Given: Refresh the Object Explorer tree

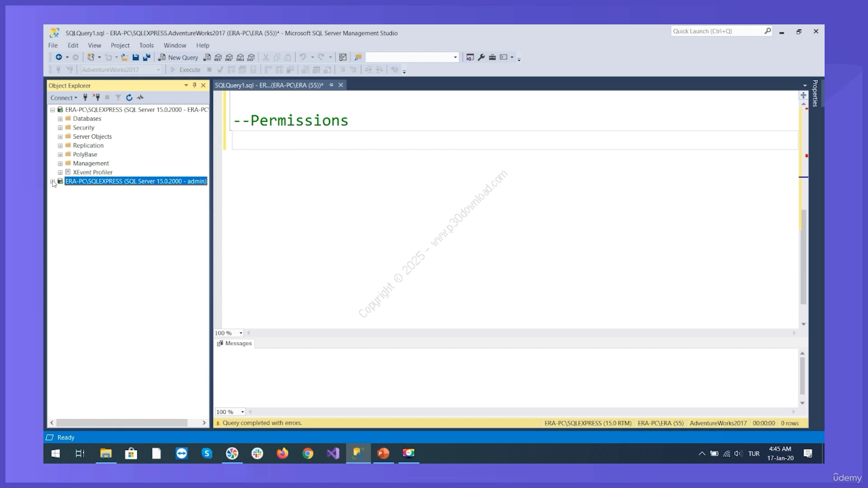Looking at the screenshot, I should pos(129,98).
